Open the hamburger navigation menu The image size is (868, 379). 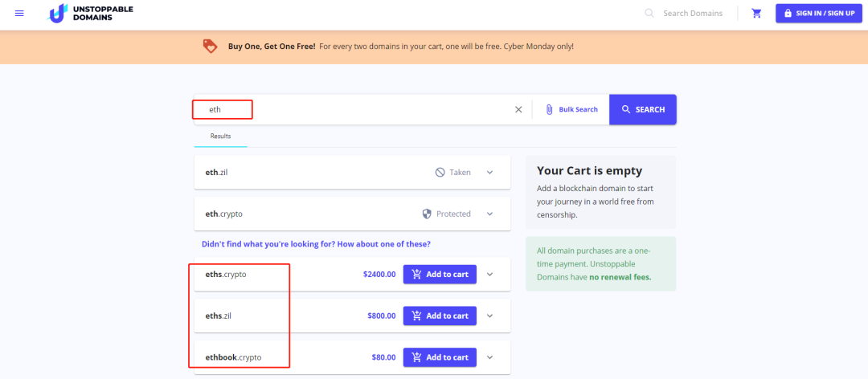pyautogui.click(x=19, y=14)
